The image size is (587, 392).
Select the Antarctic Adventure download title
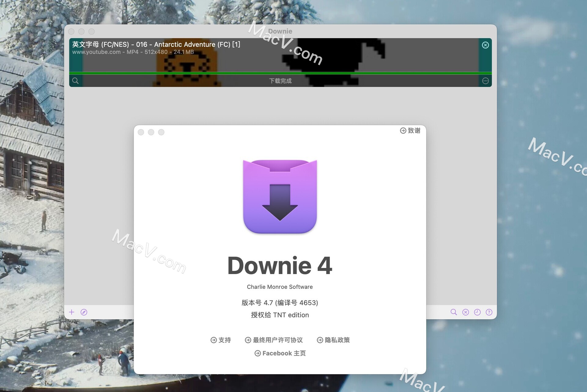tap(156, 44)
